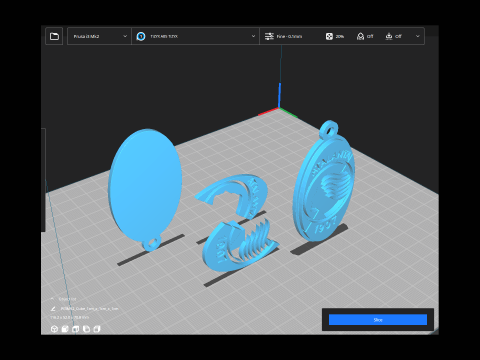Viewport: 480px width, 360px height.
Task: Open the Prusa i3 Mk2 printer dropdown
Action: click(99, 36)
